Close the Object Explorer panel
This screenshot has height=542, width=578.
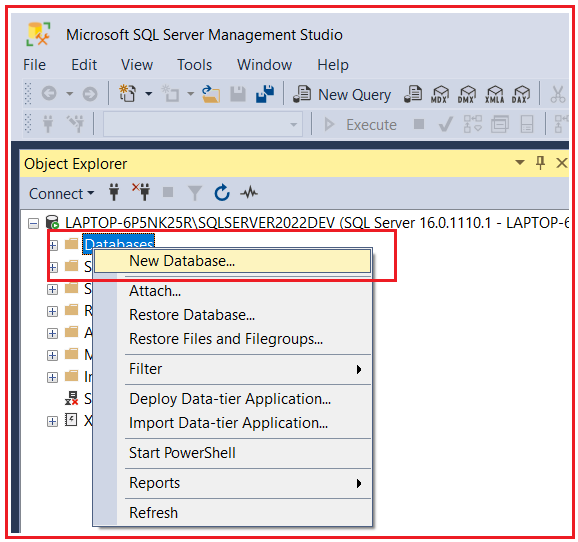click(x=561, y=163)
